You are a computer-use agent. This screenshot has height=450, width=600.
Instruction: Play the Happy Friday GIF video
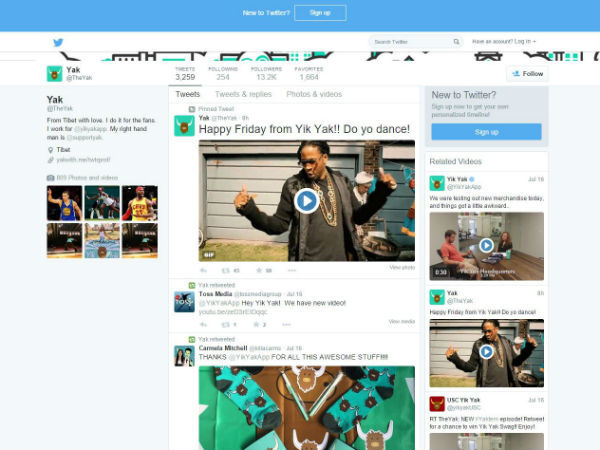coord(307,201)
